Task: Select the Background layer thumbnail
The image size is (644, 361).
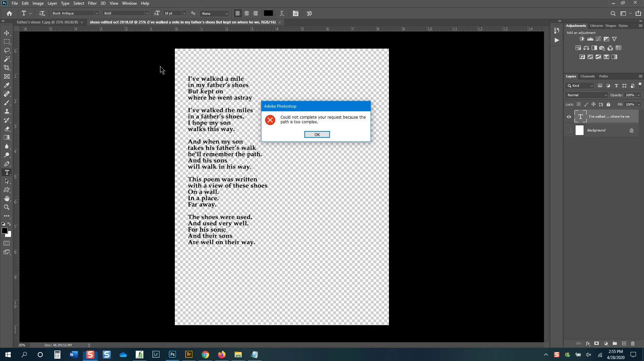Action: [x=580, y=130]
